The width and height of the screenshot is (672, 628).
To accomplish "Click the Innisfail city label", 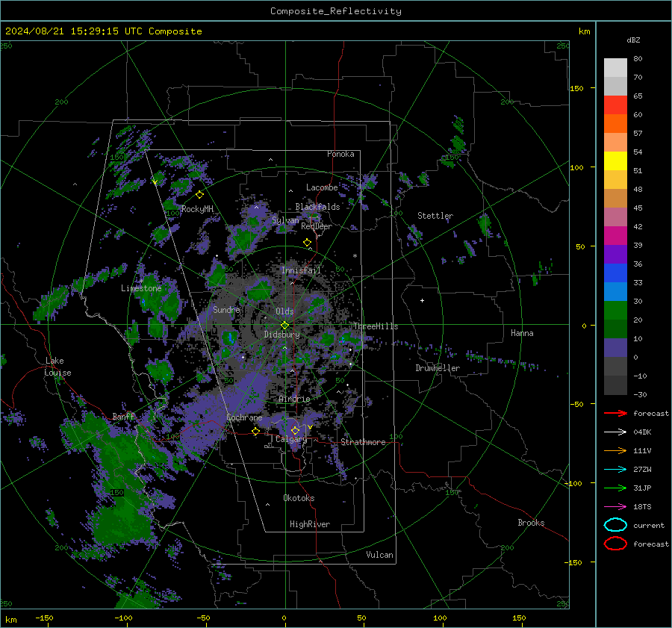I will pyautogui.click(x=301, y=270).
